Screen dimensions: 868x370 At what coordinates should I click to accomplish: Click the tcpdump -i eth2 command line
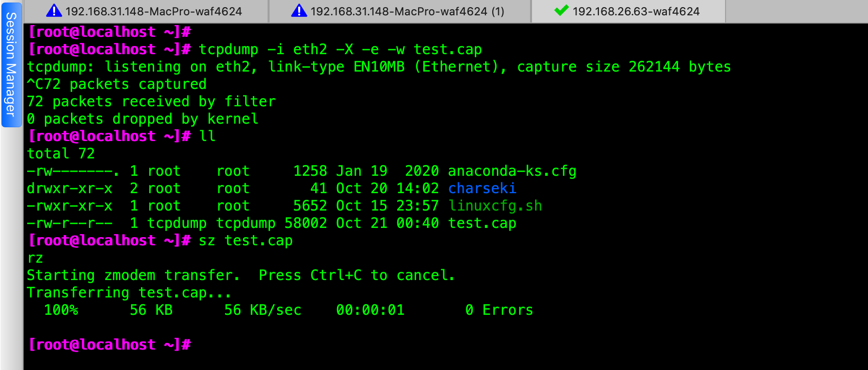[340, 50]
